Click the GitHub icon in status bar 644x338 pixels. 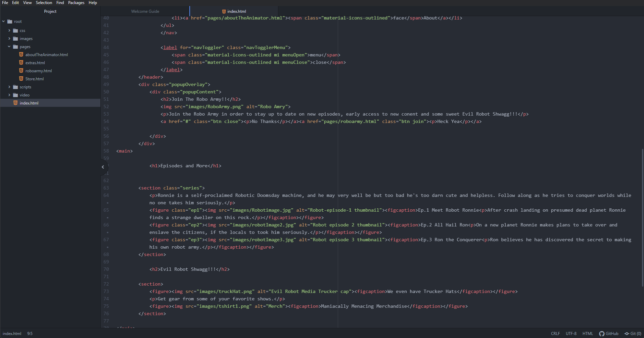tap(602, 334)
